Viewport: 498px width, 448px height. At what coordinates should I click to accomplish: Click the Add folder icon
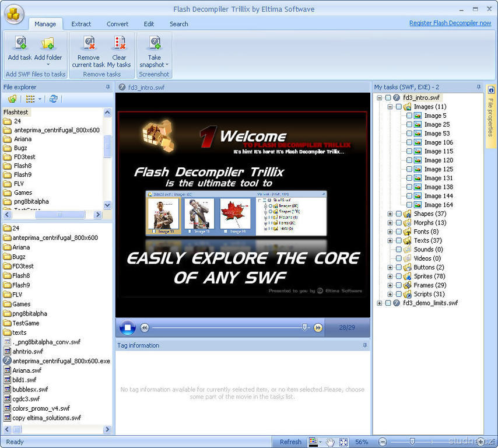tap(48, 44)
